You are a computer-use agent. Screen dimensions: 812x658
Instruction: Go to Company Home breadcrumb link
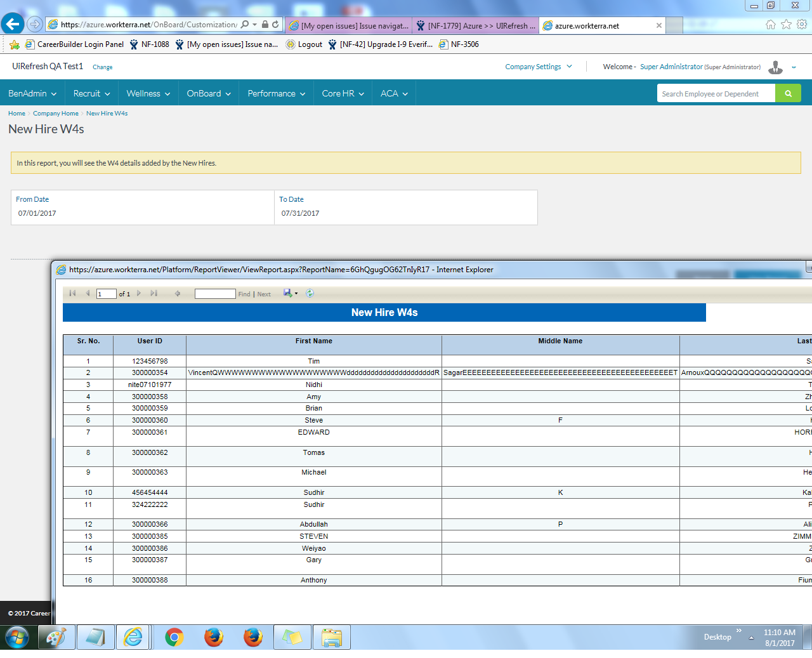coord(56,114)
